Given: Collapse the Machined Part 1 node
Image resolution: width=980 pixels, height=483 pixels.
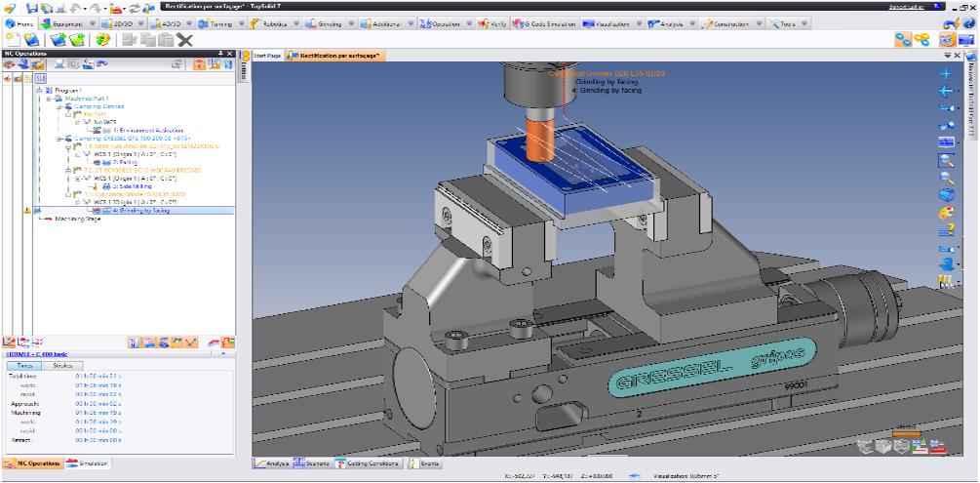Looking at the screenshot, I should pyautogui.click(x=48, y=99).
